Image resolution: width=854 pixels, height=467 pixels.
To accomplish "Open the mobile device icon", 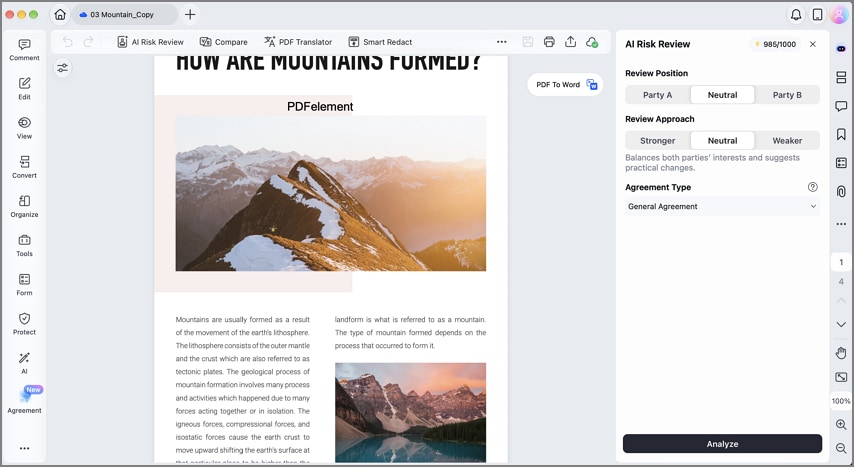I will 818,15.
